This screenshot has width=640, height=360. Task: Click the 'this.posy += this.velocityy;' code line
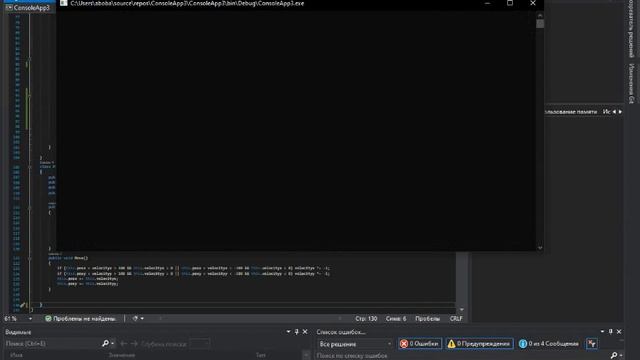(87, 284)
